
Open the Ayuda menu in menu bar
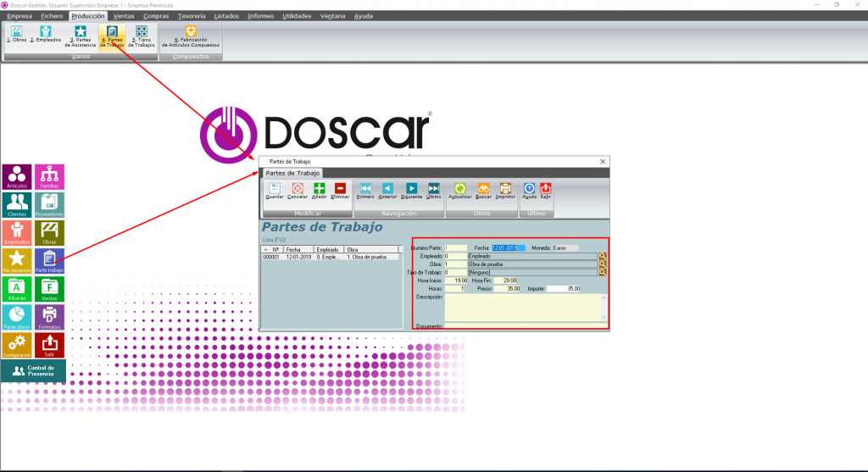click(x=363, y=16)
